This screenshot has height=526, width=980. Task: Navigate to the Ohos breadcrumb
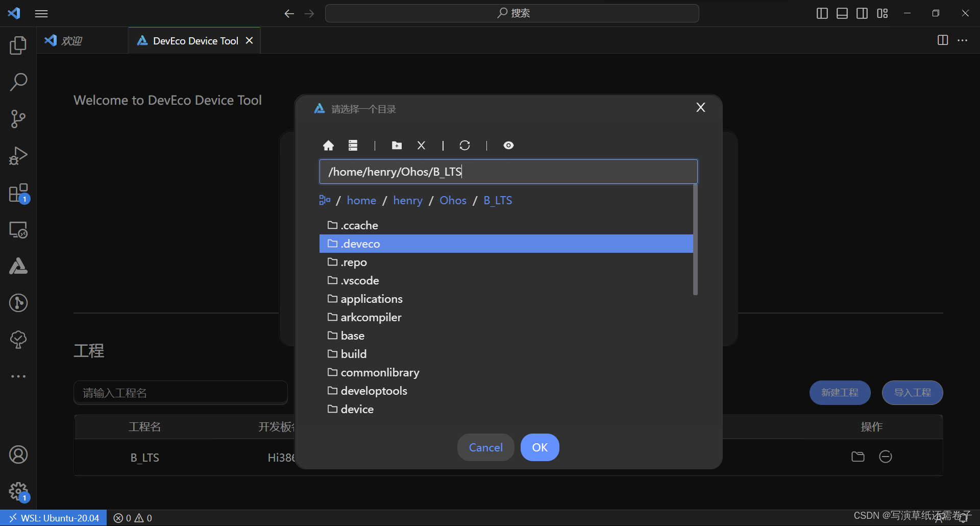(x=453, y=200)
